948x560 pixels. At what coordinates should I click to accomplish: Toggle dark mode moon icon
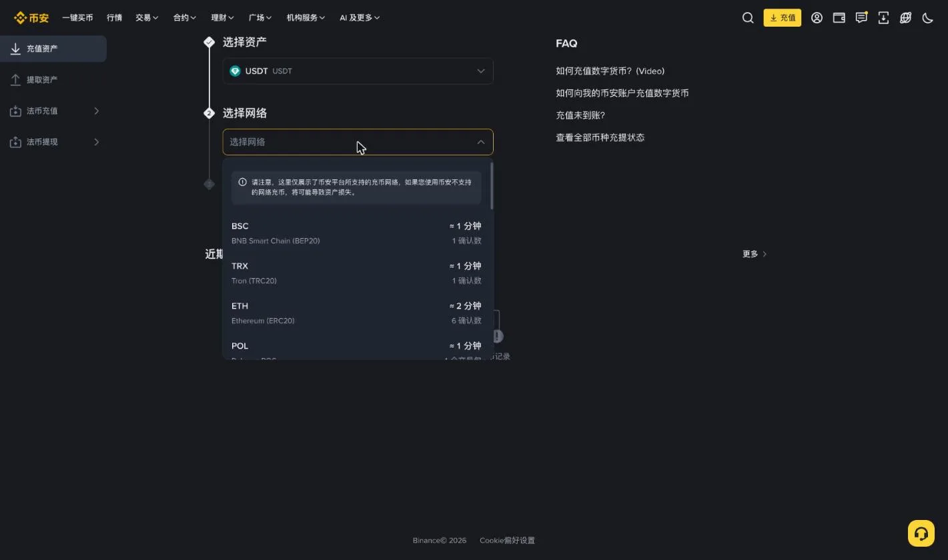[927, 18]
